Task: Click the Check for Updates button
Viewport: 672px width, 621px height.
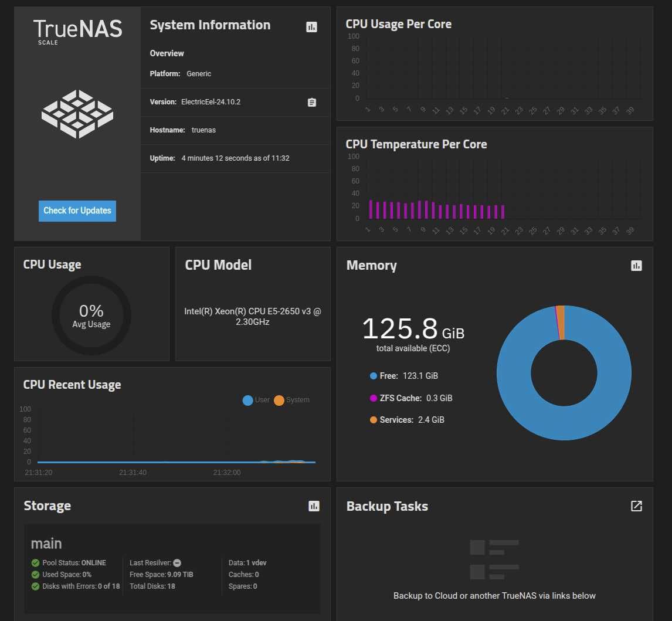Action: pos(77,211)
